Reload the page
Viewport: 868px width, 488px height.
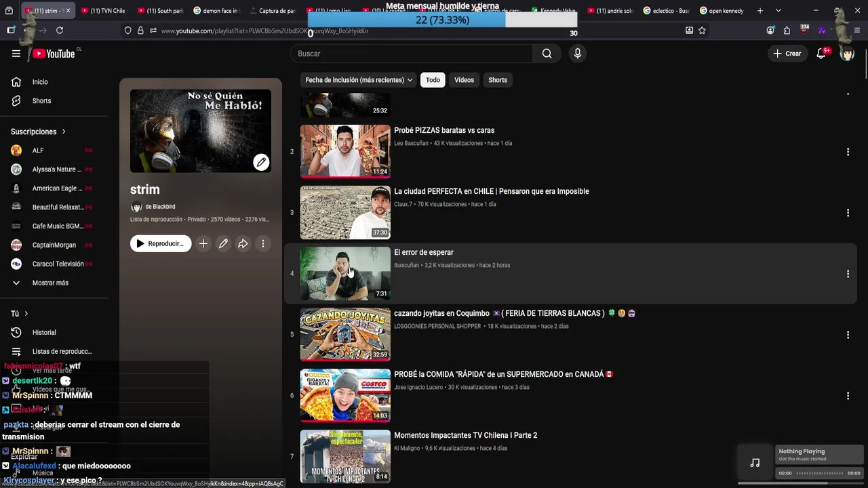pos(60,30)
